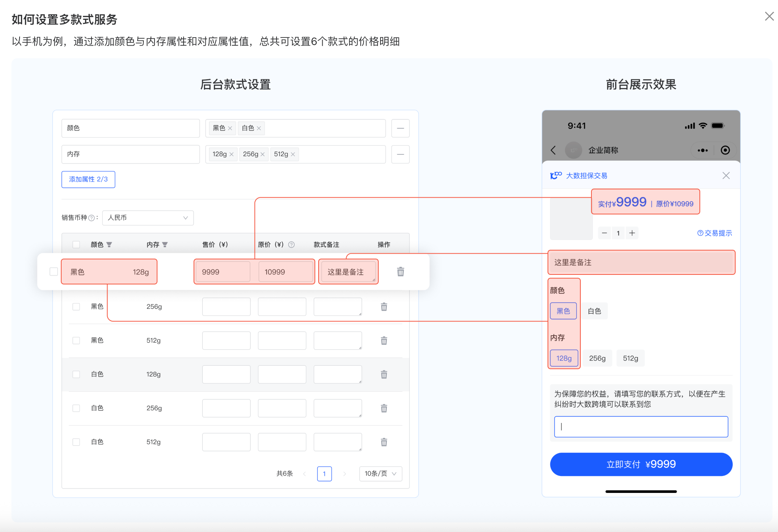Check the 黑色 256g row checkbox
Screen dimensions: 778x532
[x=76, y=307]
